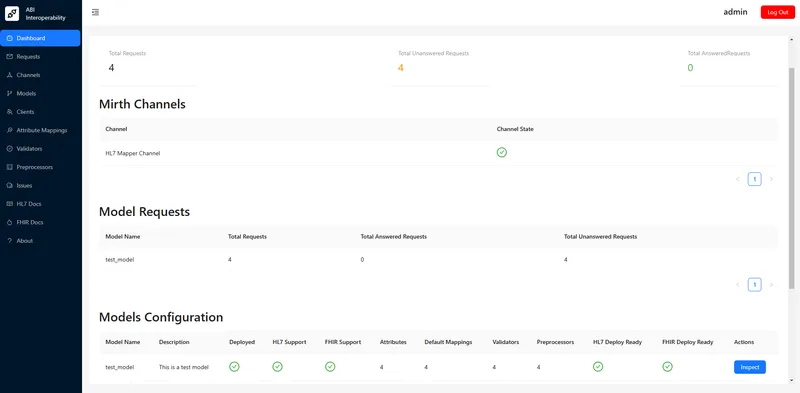Click test_model Deployed check icon

pyautogui.click(x=234, y=366)
